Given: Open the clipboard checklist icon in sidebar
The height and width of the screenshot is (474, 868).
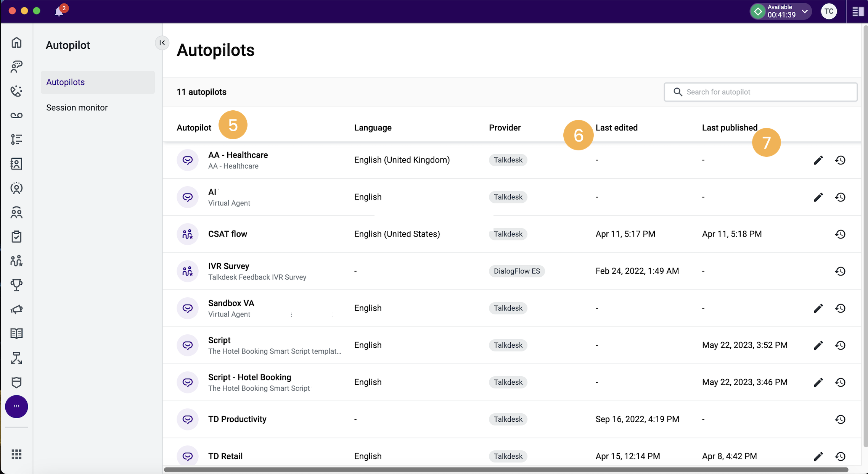Looking at the screenshot, I should coord(16,237).
